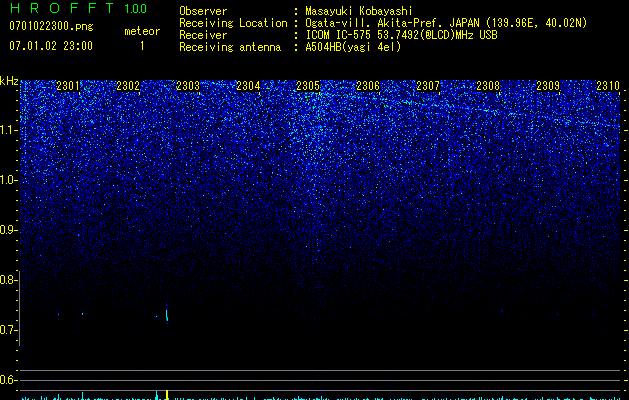
Task: Click the bright meteor echo streak near 0.73 kHz
Action: click(166, 313)
